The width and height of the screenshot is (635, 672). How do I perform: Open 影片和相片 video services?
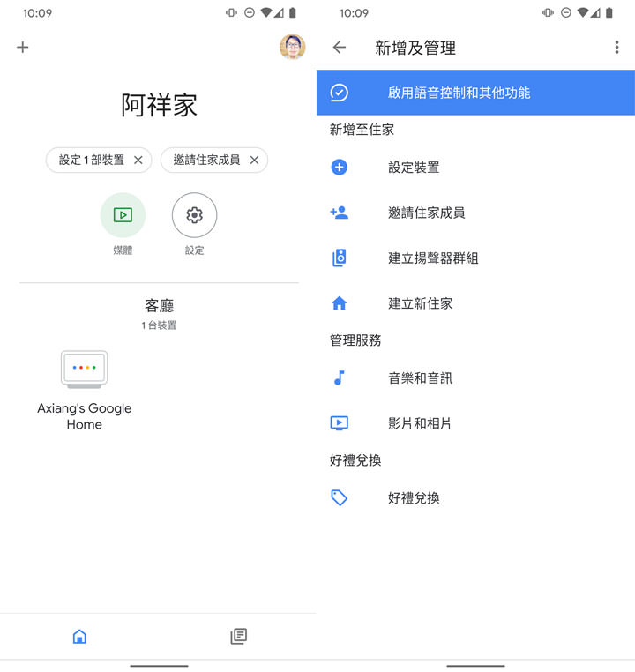click(x=420, y=423)
